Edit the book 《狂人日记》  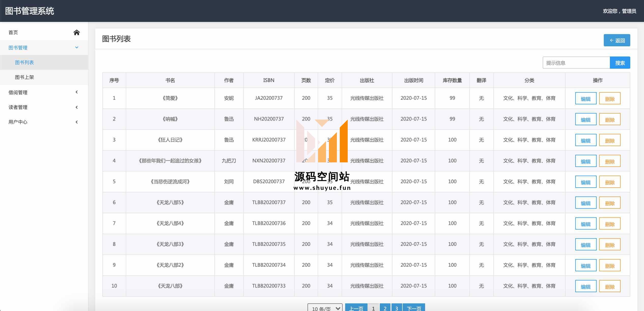click(x=586, y=140)
